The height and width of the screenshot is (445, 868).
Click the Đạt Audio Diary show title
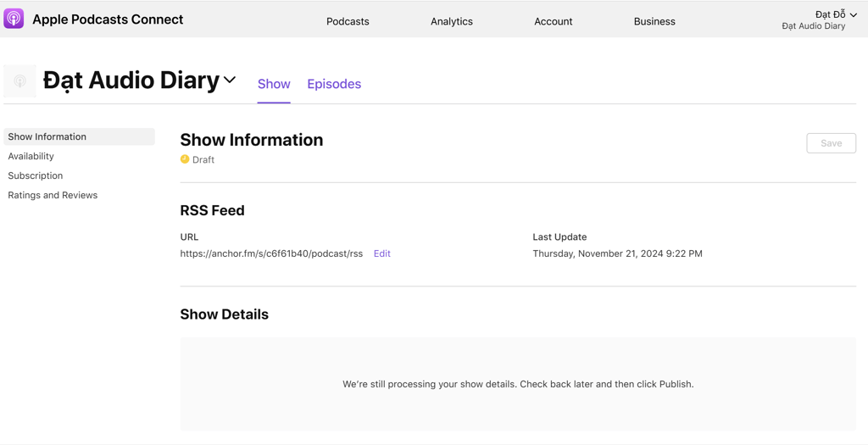[x=131, y=81]
